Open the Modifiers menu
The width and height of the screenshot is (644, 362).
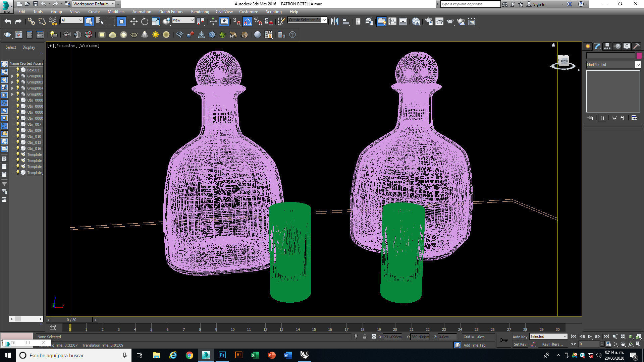pyautogui.click(x=116, y=11)
